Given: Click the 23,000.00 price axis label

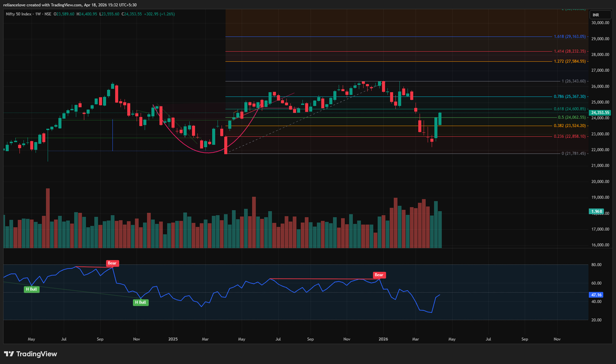Looking at the screenshot, I should click(x=600, y=134).
